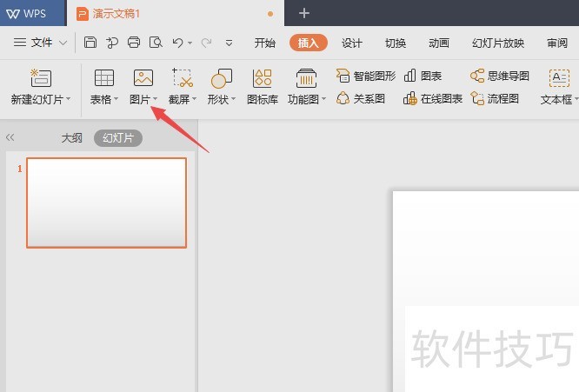Expand the quick access toolbar customize arrow
This screenshot has height=392, width=579.
tap(229, 42)
